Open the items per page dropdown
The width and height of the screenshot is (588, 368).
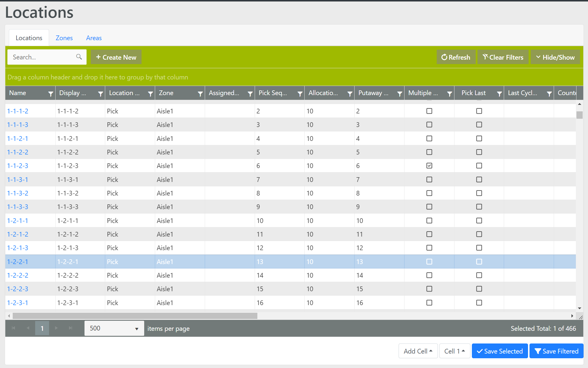[114, 328]
